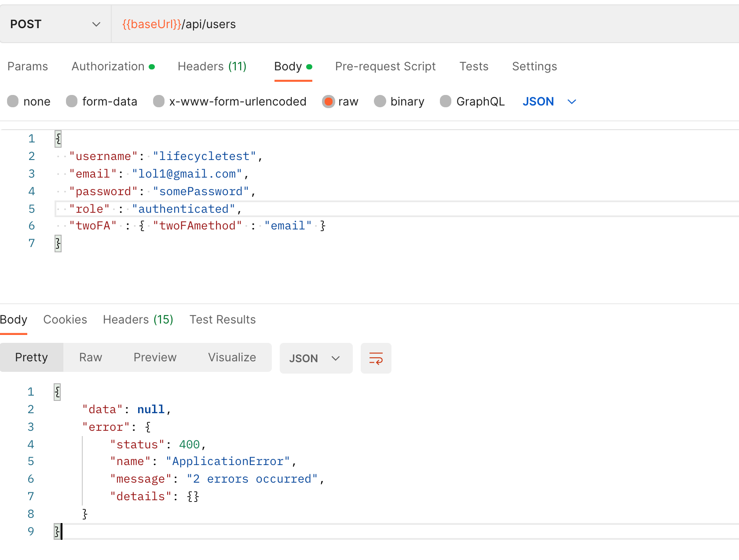This screenshot has width=739, height=560.
Task: Choose GraphQL as the body type
Action: pyautogui.click(x=472, y=101)
